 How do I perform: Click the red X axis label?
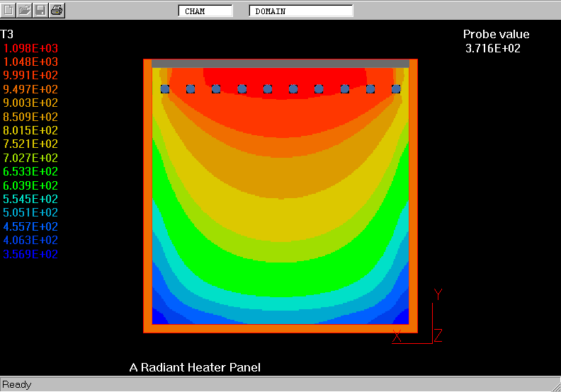397,336
